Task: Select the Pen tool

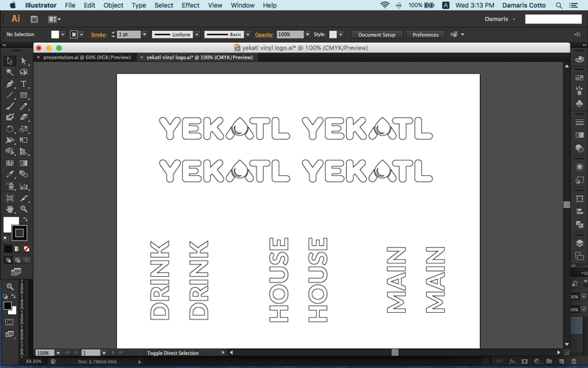Action: pyautogui.click(x=10, y=84)
